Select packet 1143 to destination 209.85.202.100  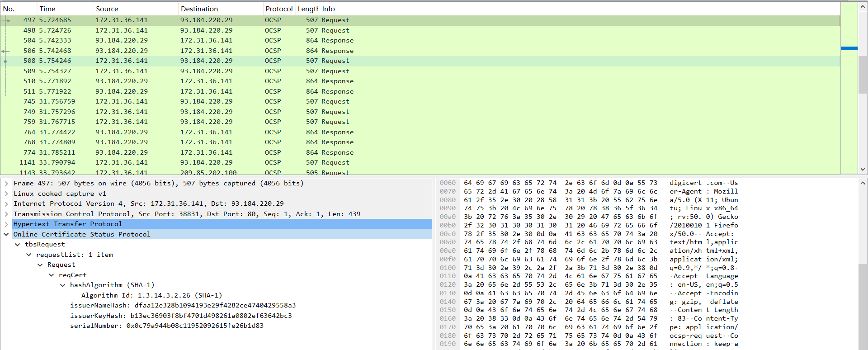pos(420,171)
